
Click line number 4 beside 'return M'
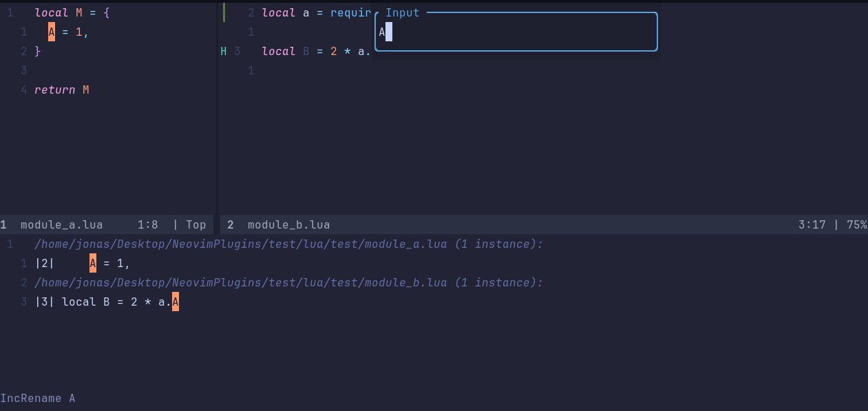tap(23, 89)
